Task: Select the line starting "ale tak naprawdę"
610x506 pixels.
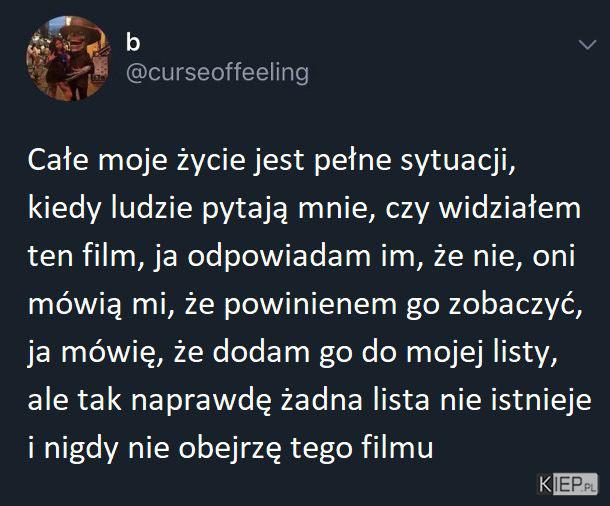Action: pyautogui.click(x=310, y=400)
